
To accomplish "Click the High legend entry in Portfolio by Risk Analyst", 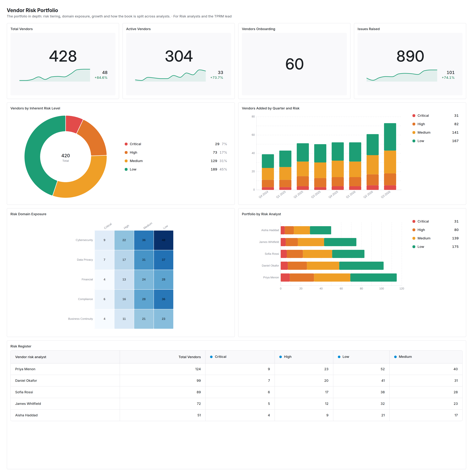I will pyautogui.click(x=435, y=230).
